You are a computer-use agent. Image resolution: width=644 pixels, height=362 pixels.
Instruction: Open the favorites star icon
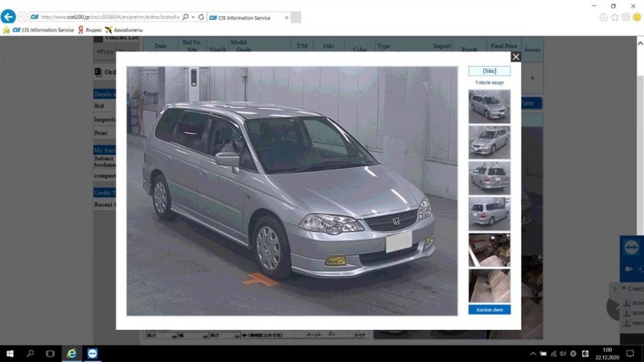[614, 17]
